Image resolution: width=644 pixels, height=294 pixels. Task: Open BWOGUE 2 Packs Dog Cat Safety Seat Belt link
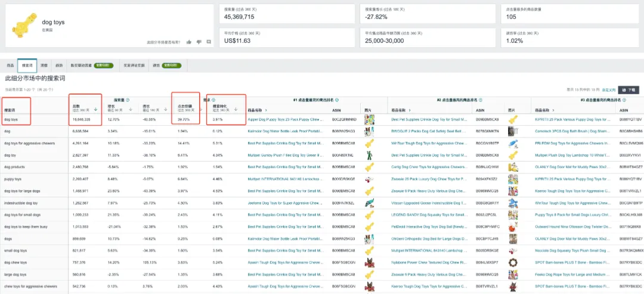pyautogui.click(x=429, y=131)
